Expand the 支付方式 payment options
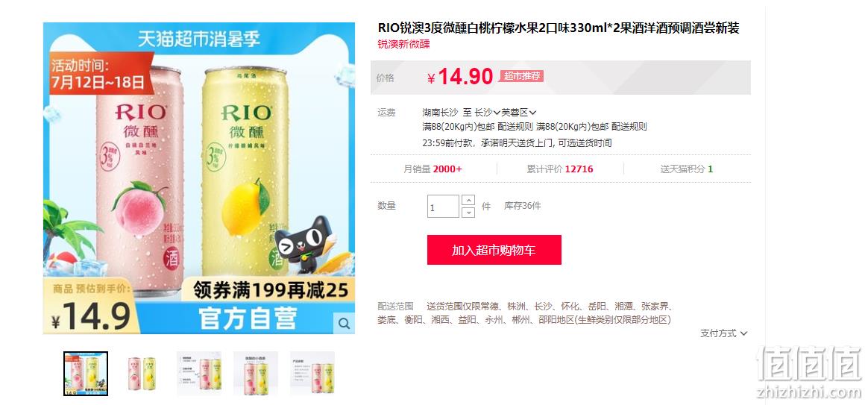 [x=723, y=333]
